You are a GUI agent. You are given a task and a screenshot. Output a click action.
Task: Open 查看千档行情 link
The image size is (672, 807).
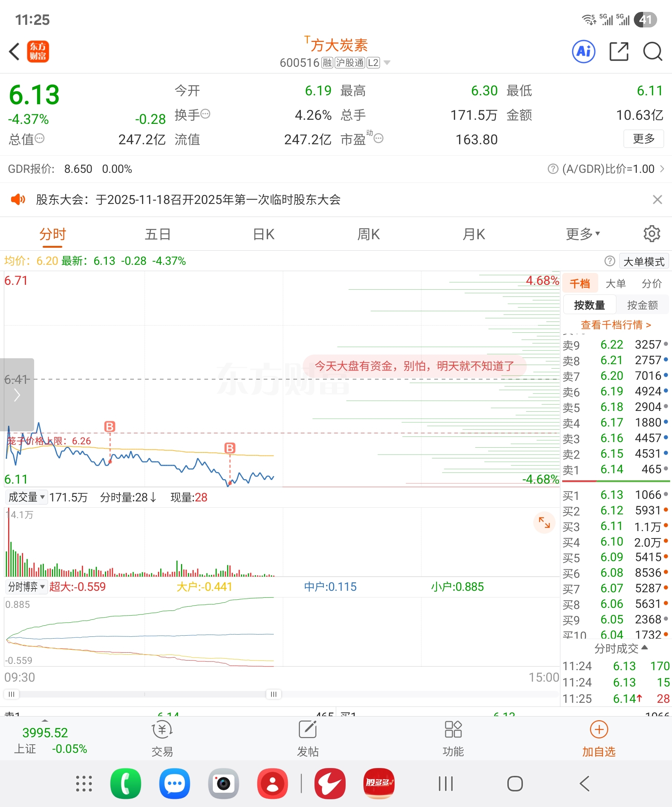pos(616,325)
